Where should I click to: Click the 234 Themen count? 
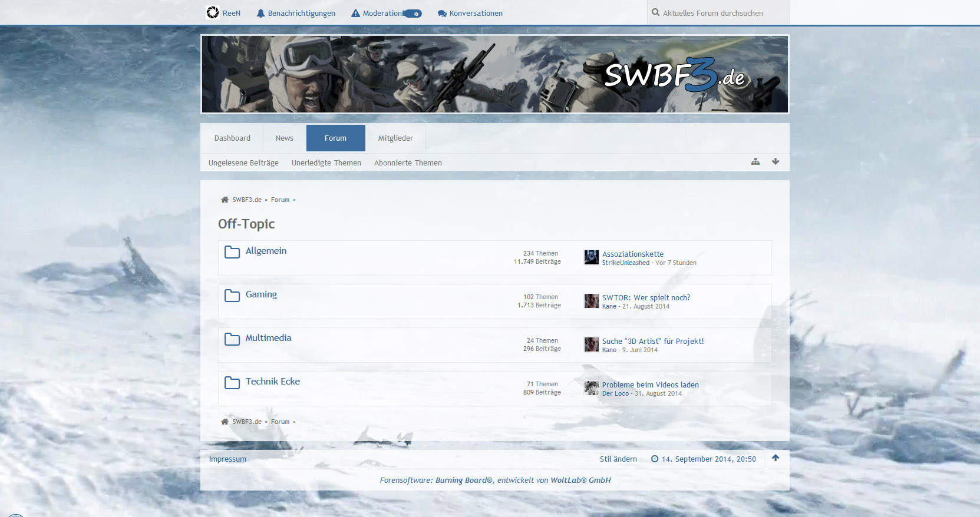[x=540, y=254]
